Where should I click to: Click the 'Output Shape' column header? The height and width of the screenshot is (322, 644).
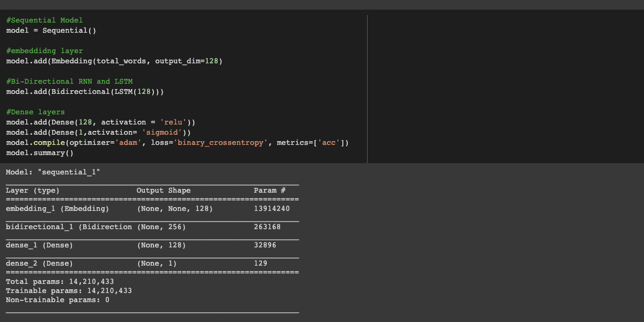164,191
